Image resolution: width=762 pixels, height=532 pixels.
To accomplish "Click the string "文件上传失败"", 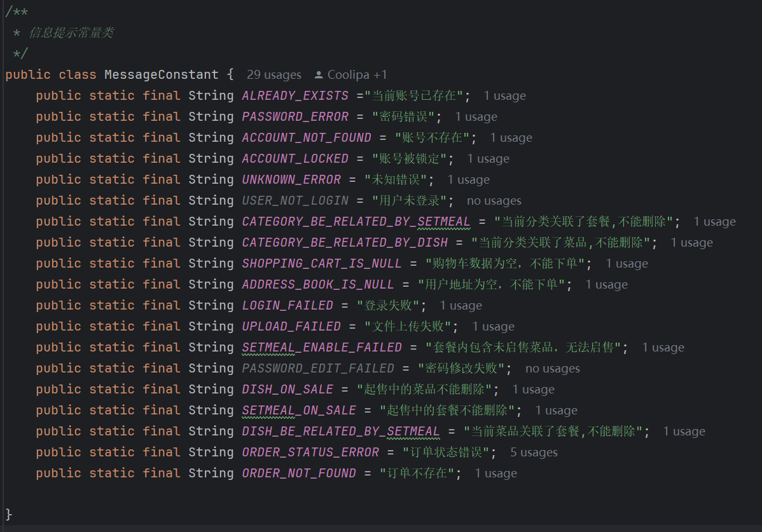I will tap(408, 326).
